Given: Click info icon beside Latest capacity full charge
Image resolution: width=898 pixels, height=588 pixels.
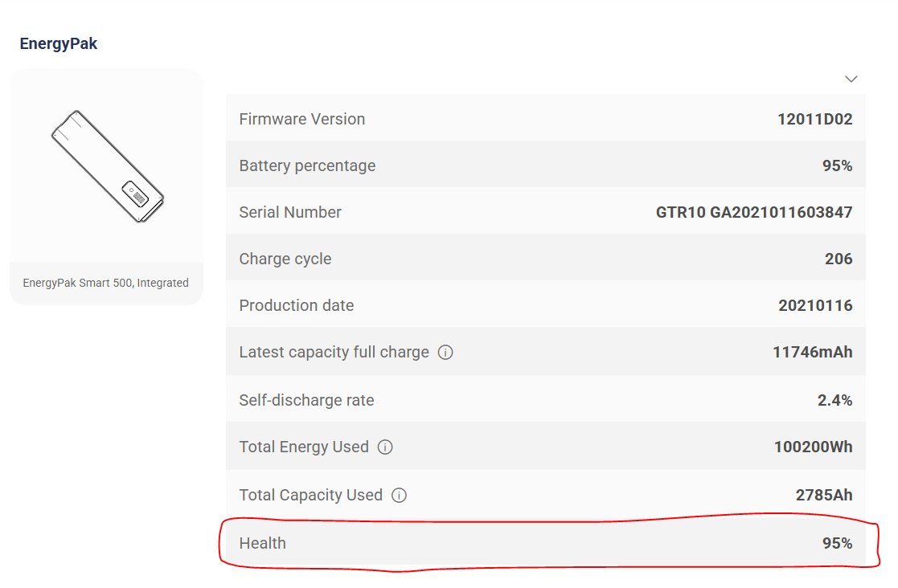Looking at the screenshot, I should click(x=445, y=353).
